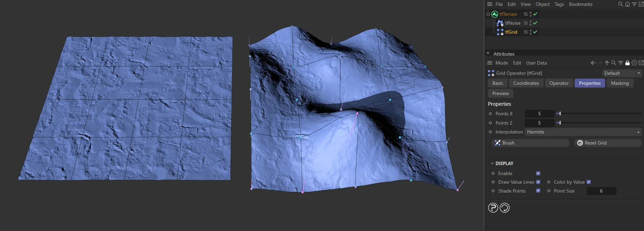Disable the Color by Value checkbox
The height and width of the screenshot is (231, 644).
(x=589, y=182)
